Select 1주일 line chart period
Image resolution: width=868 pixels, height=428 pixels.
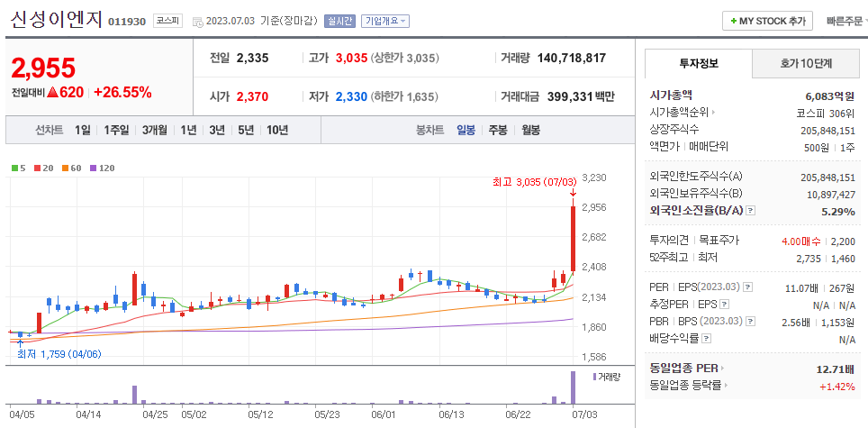(115, 131)
